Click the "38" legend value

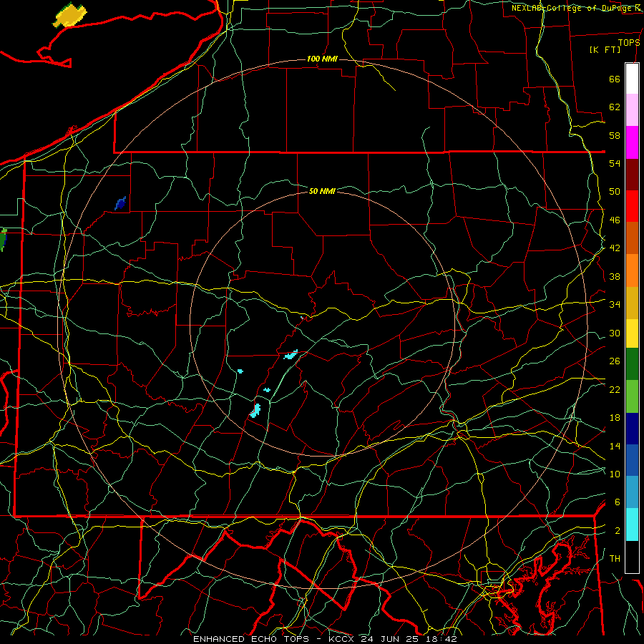(615, 276)
